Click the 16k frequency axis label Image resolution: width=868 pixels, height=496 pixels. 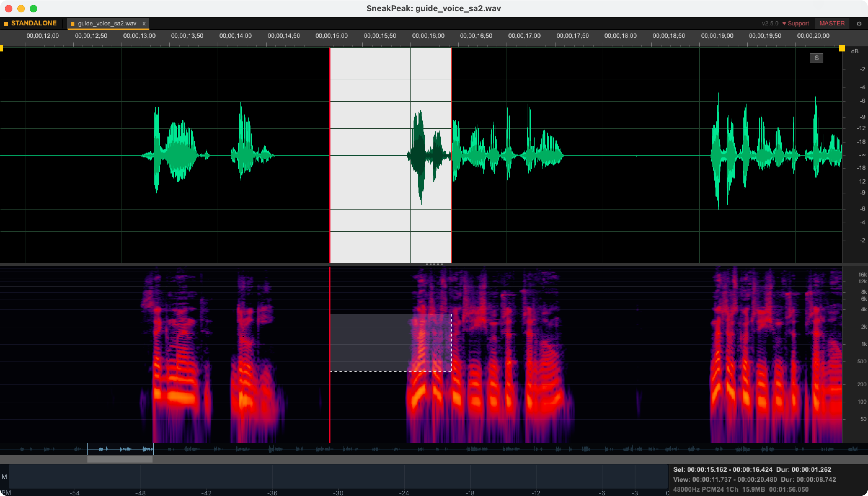click(862, 275)
